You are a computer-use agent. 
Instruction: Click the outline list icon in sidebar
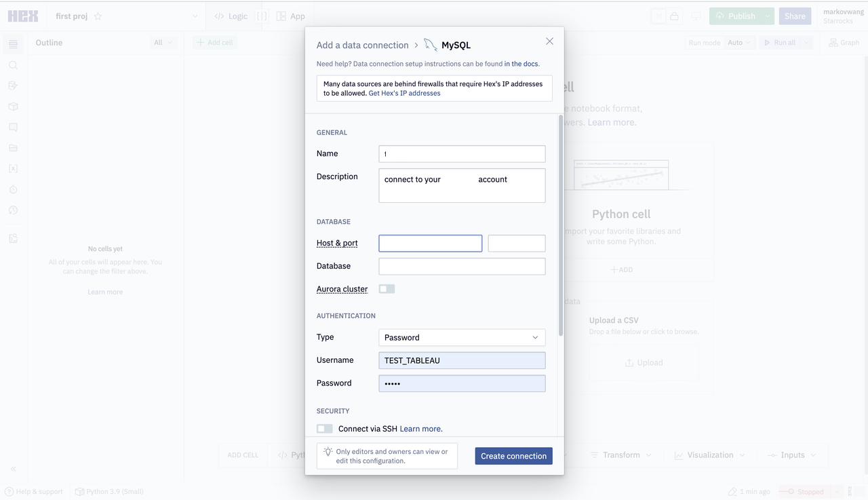click(13, 44)
